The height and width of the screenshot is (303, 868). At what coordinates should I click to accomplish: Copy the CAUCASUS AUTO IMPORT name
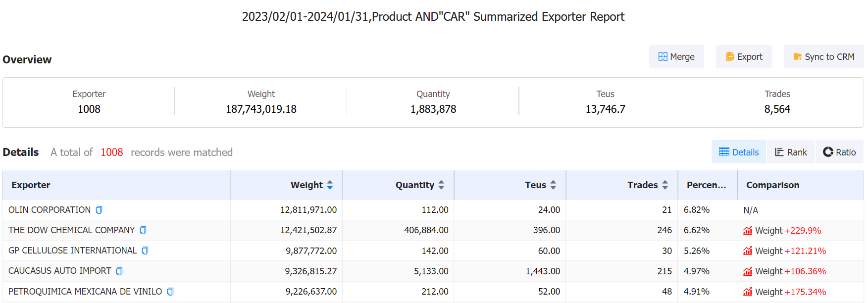click(x=119, y=271)
